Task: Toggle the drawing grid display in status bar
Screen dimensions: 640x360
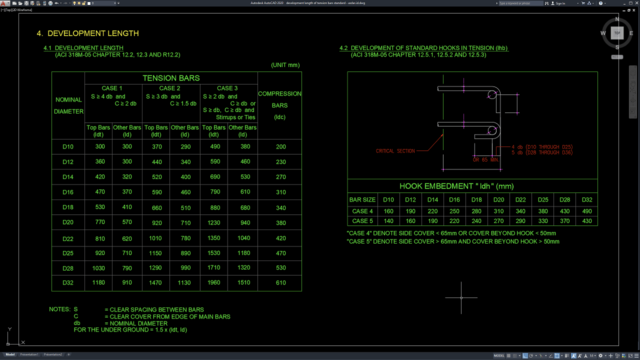Action: tap(509, 356)
